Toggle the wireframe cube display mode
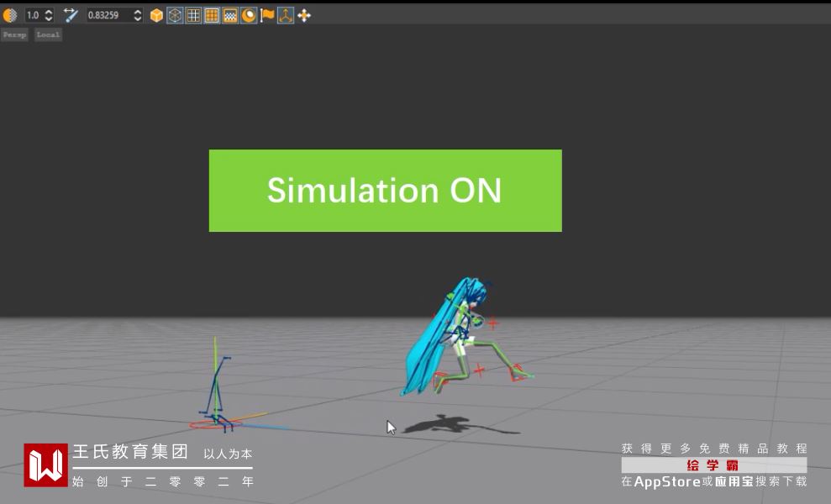 [175, 15]
